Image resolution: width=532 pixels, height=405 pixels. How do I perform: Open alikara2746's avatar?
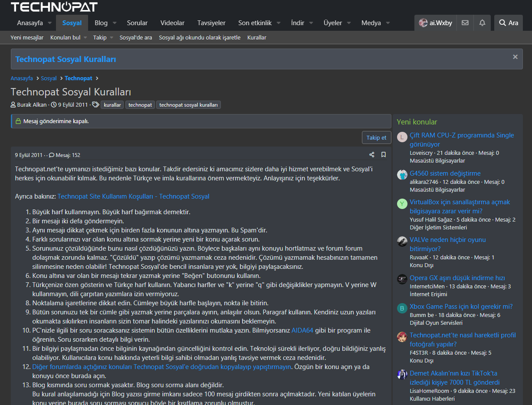(402, 175)
